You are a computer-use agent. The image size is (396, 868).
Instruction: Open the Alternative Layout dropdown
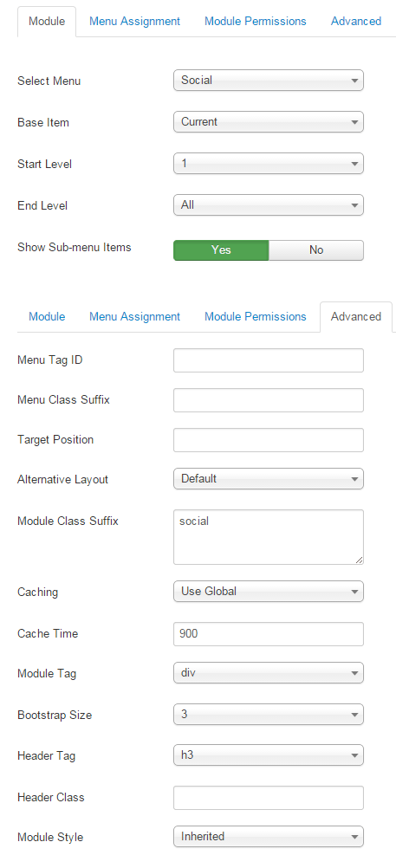tap(269, 479)
